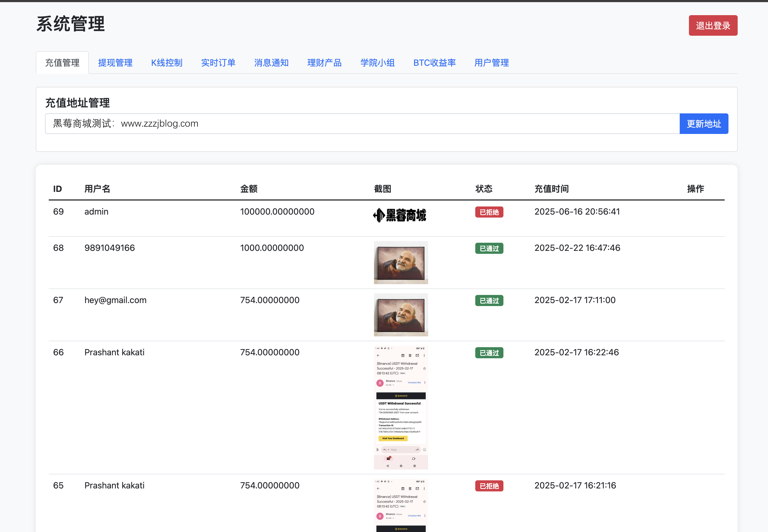Click the 已拒绝 status badge on row 69
The image size is (768, 532).
[x=489, y=212]
